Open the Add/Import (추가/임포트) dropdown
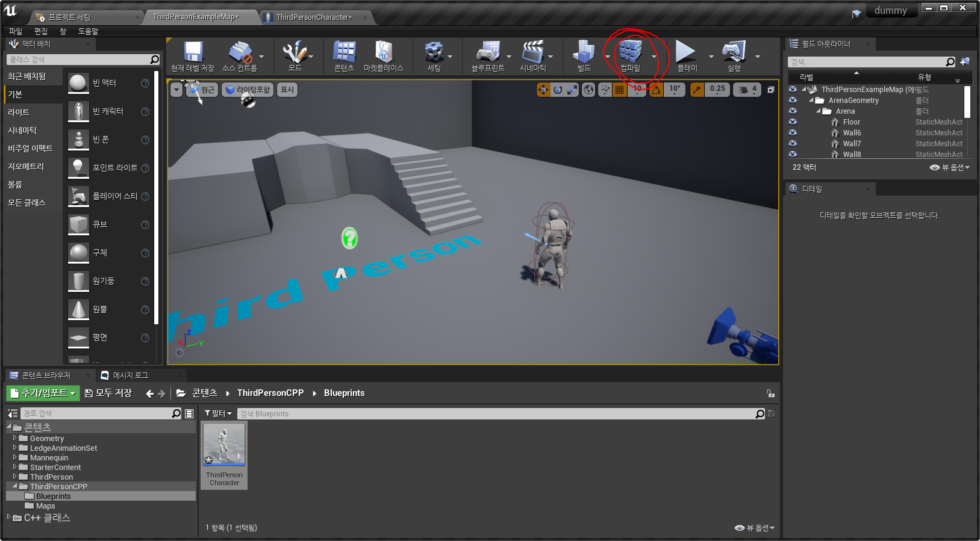The width and height of the screenshot is (980, 541). pyautogui.click(x=43, y=393)
